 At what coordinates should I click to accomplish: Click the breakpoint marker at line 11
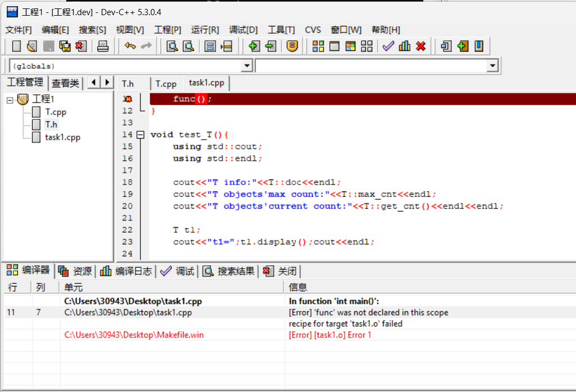[x=127, y=99]
